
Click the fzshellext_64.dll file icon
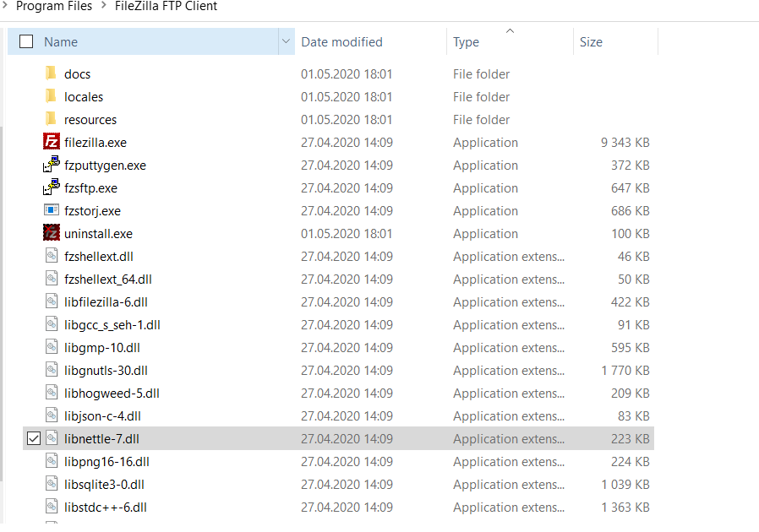point(52,278)
